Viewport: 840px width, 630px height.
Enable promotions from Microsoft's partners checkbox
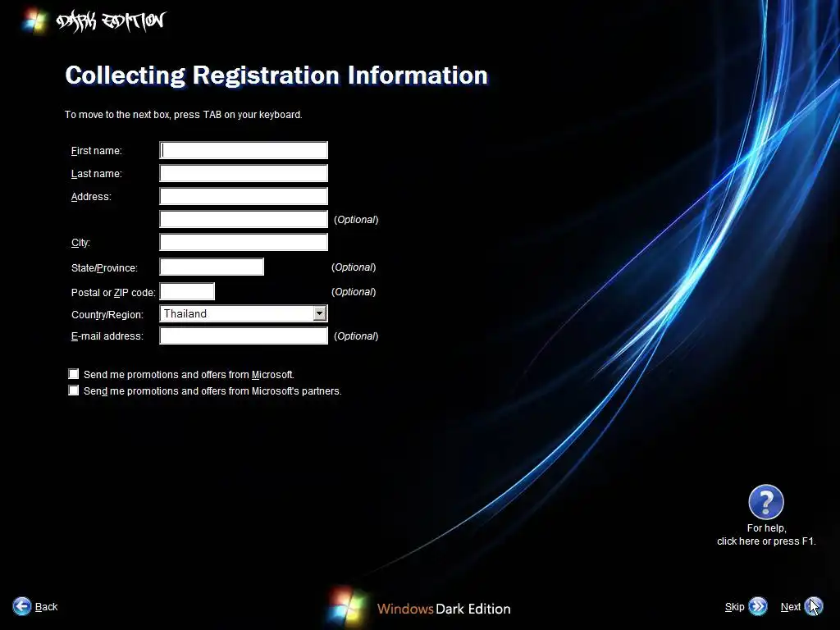73,390
